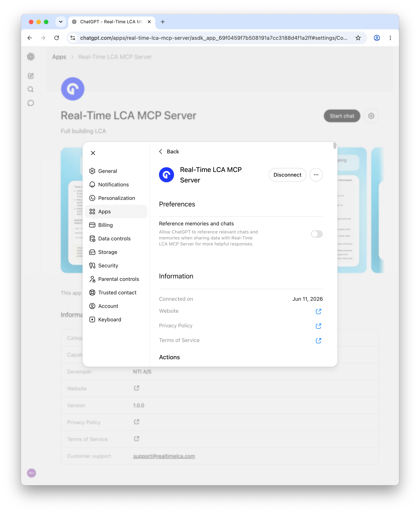Go Back from app details
This screenshot has width=420, height=513.
(169, 152)
